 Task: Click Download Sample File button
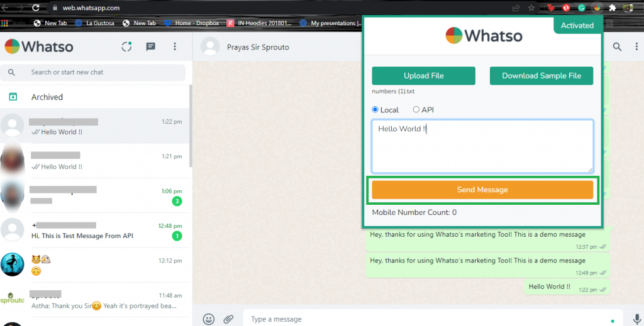(541, 76)
